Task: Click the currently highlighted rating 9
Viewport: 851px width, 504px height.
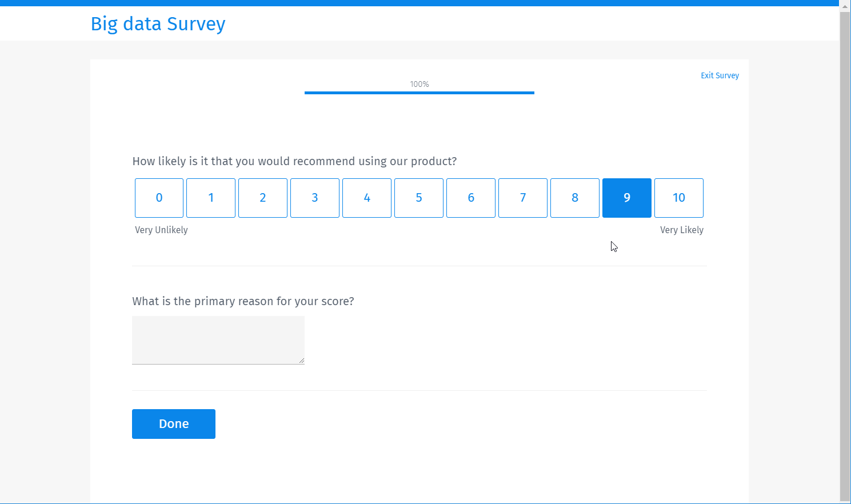Action: [627, 198]
